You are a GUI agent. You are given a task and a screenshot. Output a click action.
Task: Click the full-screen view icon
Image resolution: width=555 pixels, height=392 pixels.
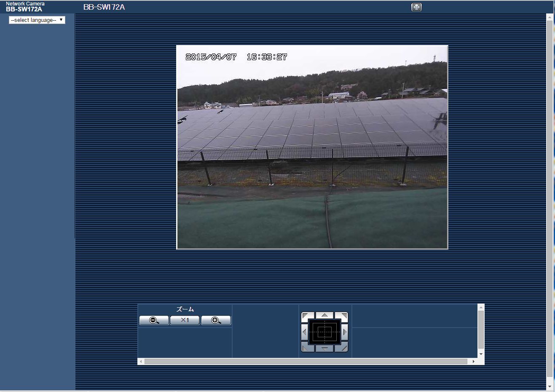click(x=416, y=7)
